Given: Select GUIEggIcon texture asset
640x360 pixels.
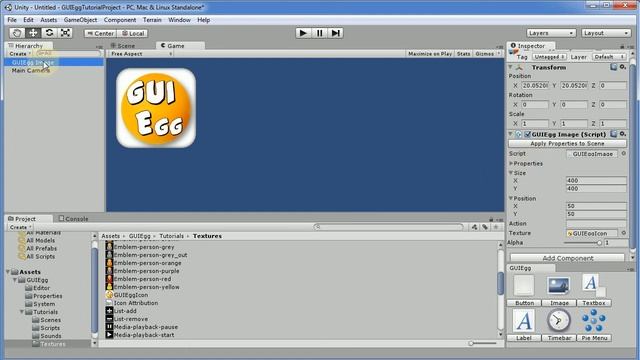Looking at the screenshot, I should coord(127,295).
